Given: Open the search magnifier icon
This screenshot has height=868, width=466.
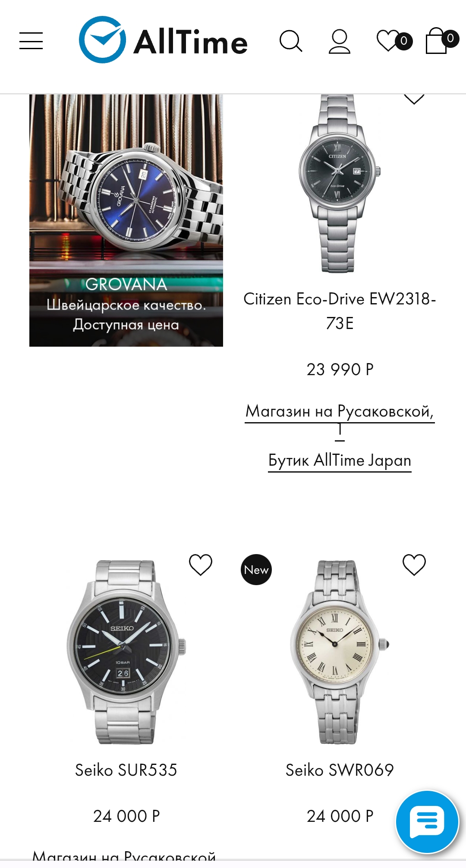Looking at the screenshot, I should point(291,41).
